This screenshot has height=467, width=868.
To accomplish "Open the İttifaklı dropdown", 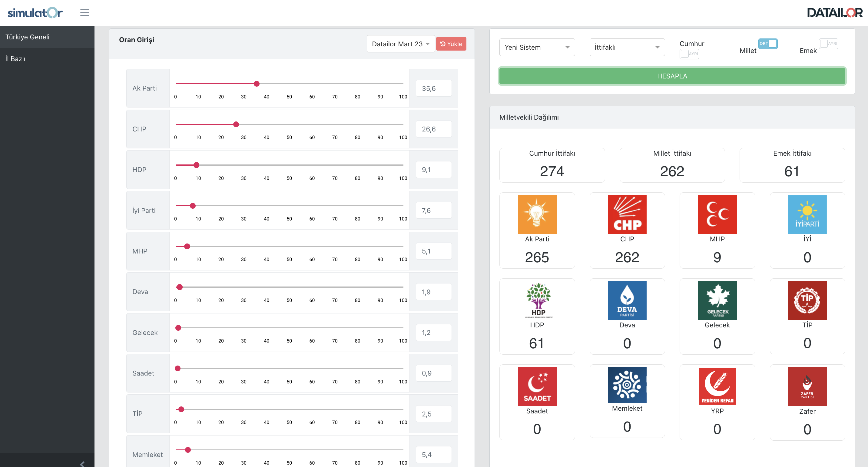I will pyautogui.click(x=627, y=48).
